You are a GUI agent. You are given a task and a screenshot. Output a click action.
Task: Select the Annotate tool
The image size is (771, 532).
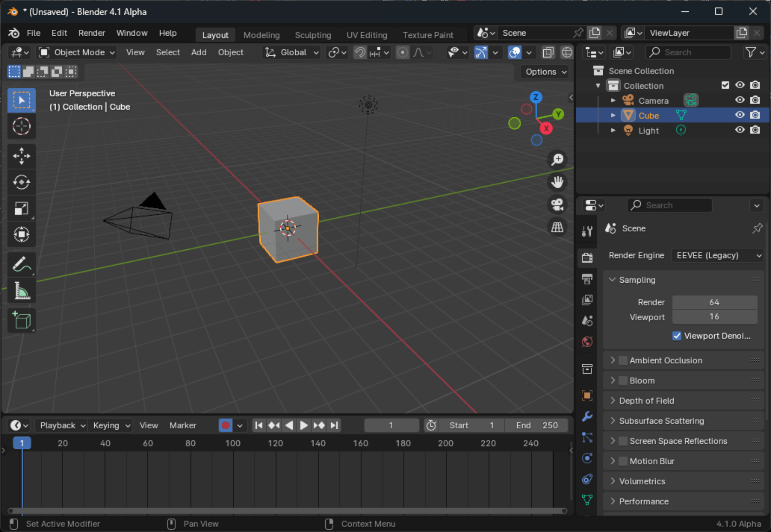[21, 264]
